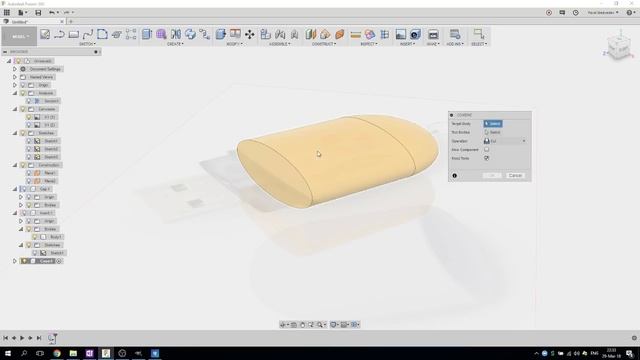Click the ViewCube
The width and height of the screenshot is (640, 360).
click(618, 47)
